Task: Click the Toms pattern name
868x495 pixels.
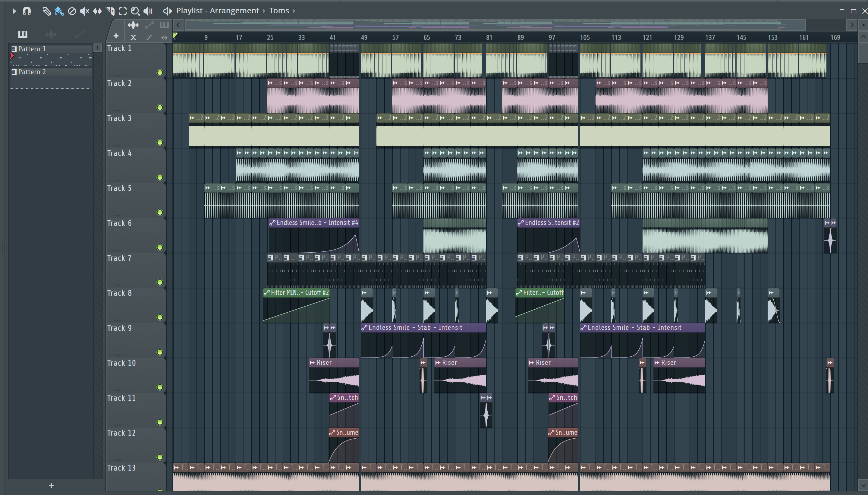Action: click(279, 11)
